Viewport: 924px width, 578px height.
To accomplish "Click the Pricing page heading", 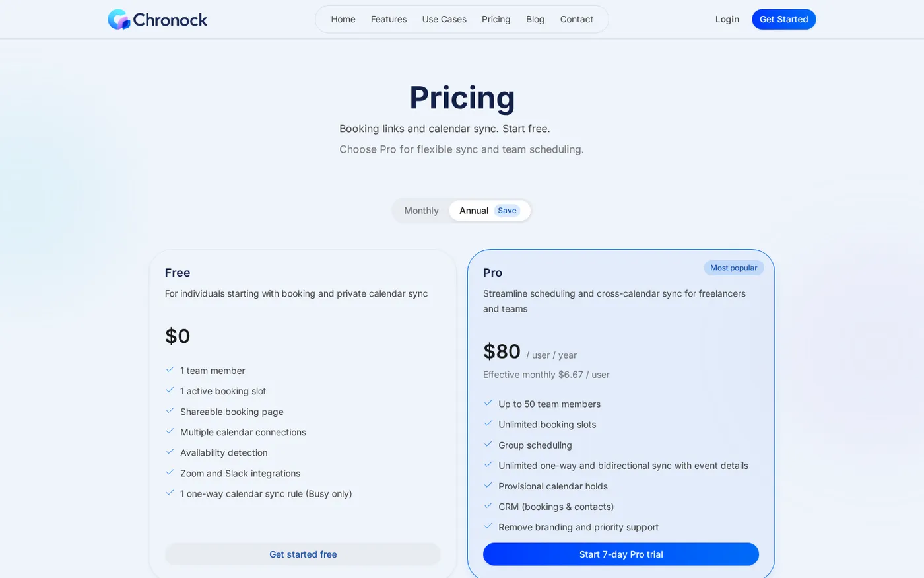I will pos(462,98).
